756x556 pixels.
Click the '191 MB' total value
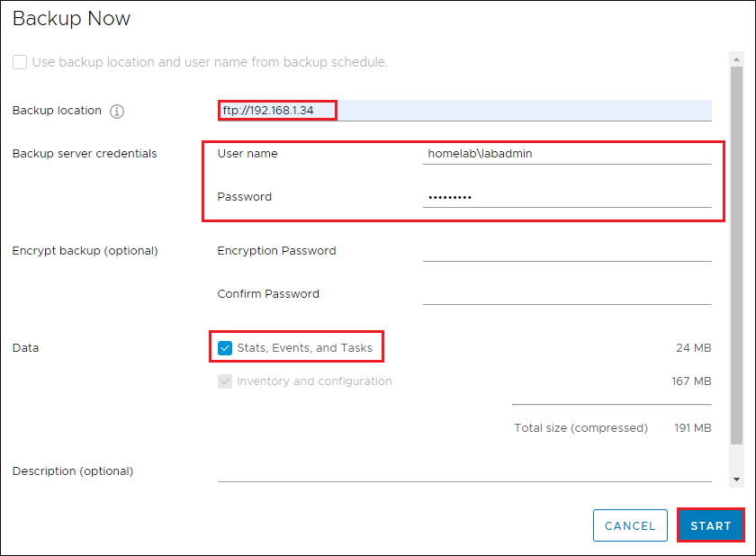coord(693,428)
